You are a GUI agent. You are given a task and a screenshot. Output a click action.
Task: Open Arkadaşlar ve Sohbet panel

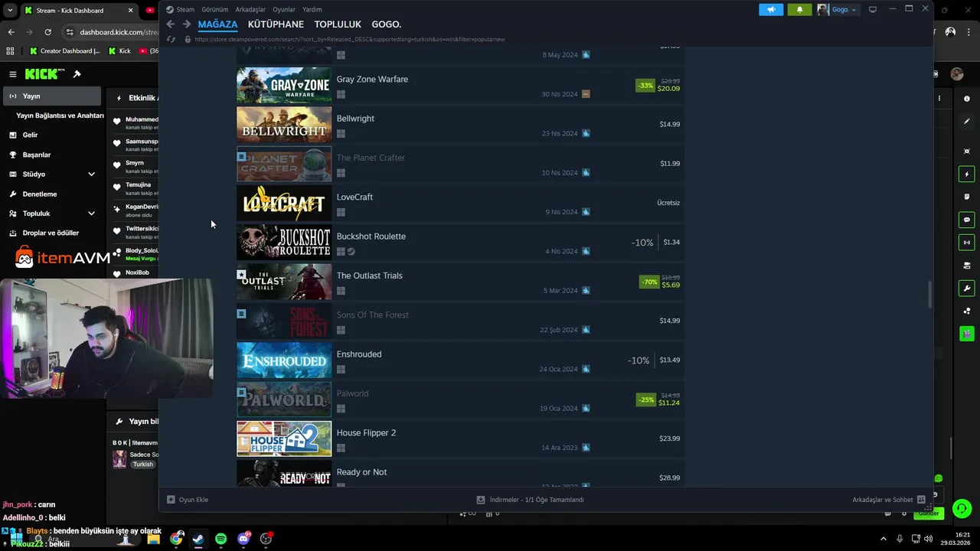click(889, 500)
